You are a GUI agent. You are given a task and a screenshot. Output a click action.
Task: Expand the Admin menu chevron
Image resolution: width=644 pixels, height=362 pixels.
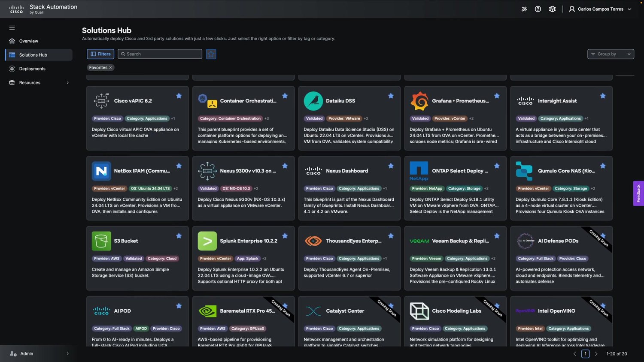point(68,354)
